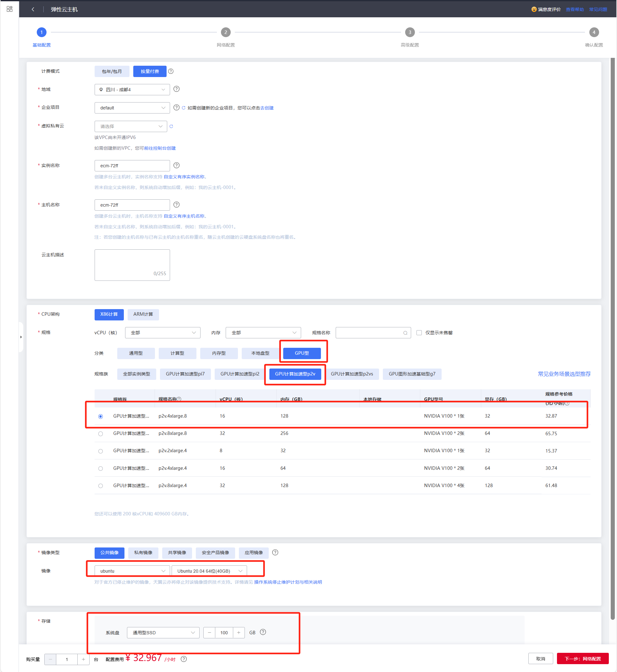617x672 pixels.
Task: Select the p2v.8xlarge.8 radio button
Action: [101, 434]
